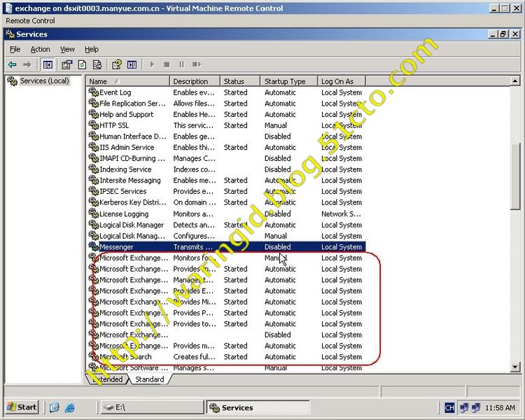Screen dimensions: 525x420
Task: Sort by the Log On As column
Action: pyautogui.click(x=337, y=81)
